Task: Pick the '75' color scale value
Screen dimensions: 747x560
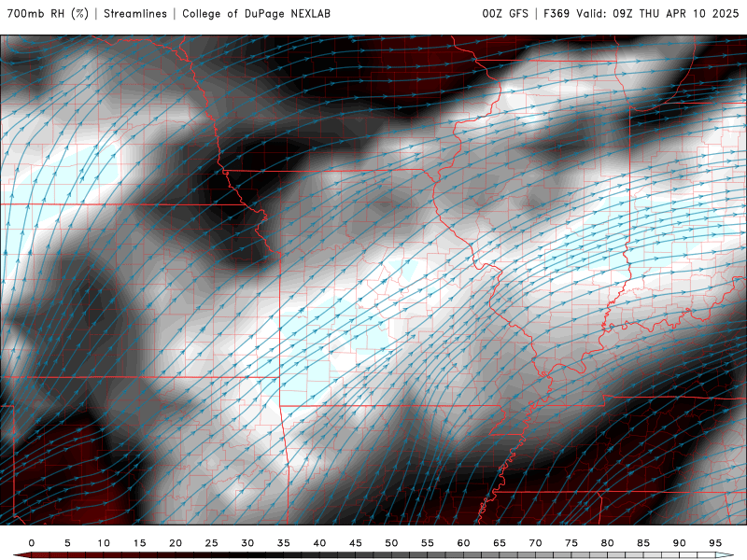Action: point(571,543)
